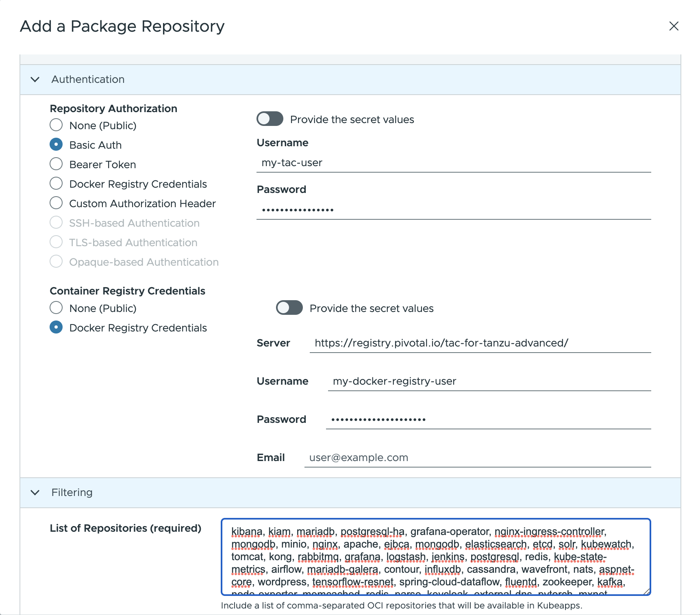Screen dimensions: 700x615
Task: Choose None (Public) for Container Registry Credentials
Action: point(56,308)
